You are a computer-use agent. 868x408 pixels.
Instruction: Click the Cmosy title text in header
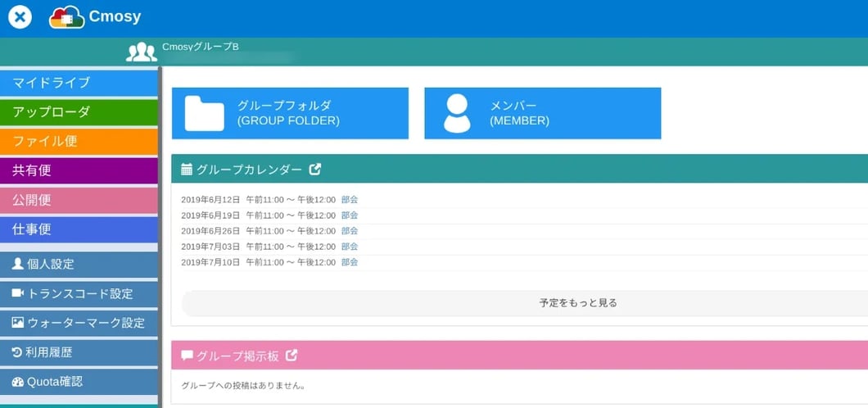tap(115, 17)
